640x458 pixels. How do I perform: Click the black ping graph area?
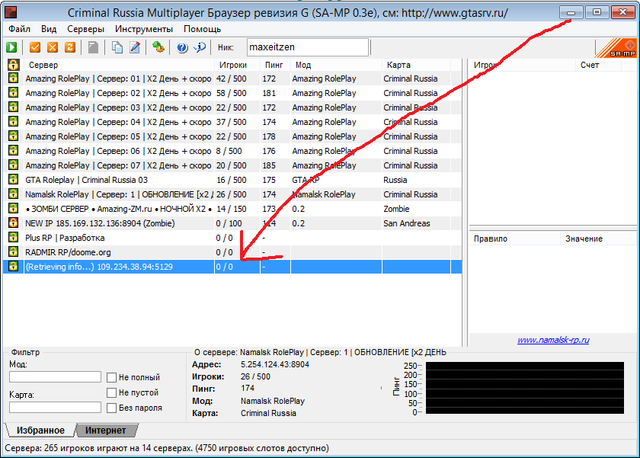tap(525, 388)
